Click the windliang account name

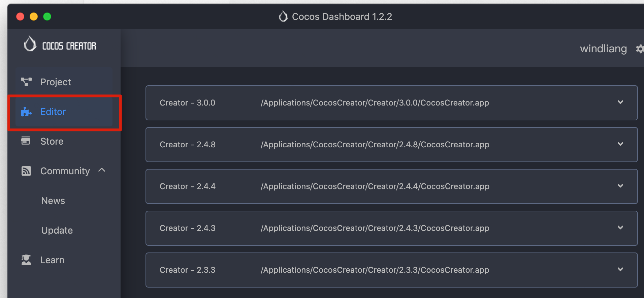click(x=603, y=49)
